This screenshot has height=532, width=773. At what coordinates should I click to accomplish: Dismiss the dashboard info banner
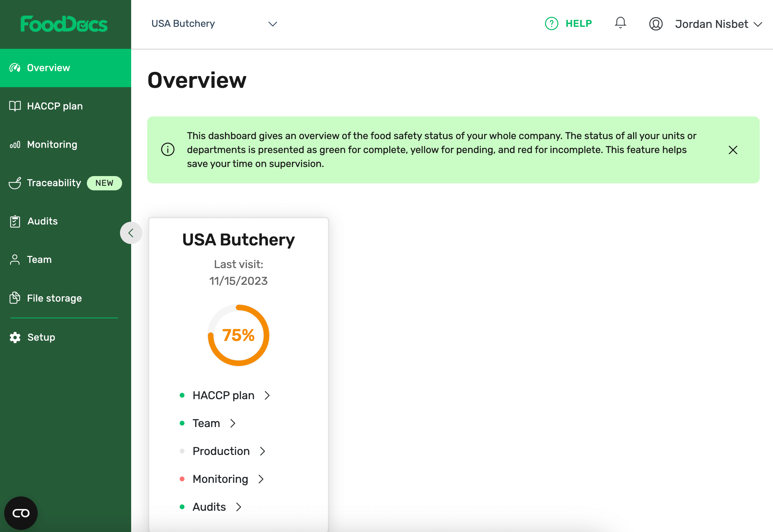coord(733,150)
